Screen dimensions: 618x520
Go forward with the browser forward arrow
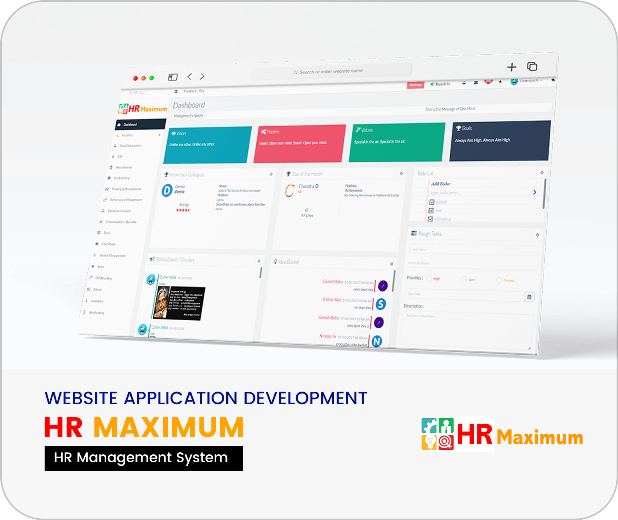click(202, 76)
